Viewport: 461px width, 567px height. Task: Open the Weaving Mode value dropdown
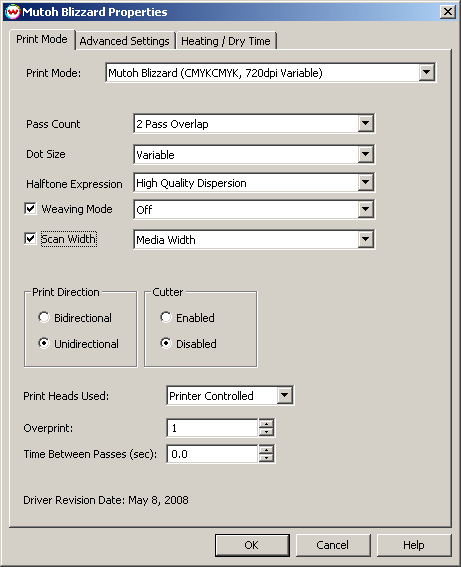pyautogui.click(x=366, y=209)
